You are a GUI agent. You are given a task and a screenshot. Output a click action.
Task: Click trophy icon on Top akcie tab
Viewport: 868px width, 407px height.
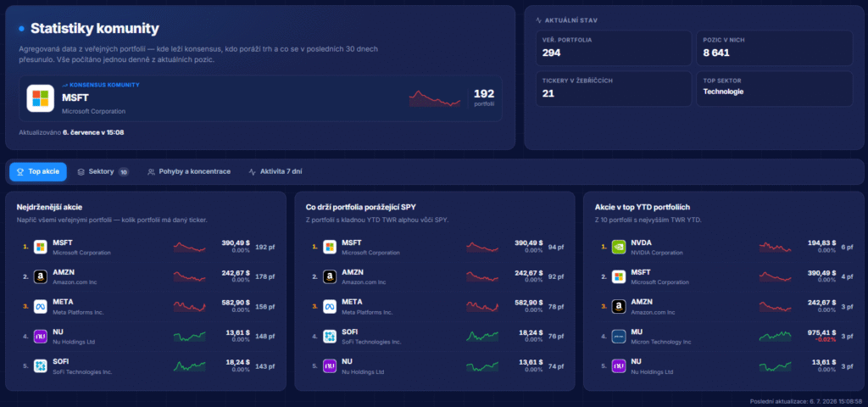tap(20, 171)
